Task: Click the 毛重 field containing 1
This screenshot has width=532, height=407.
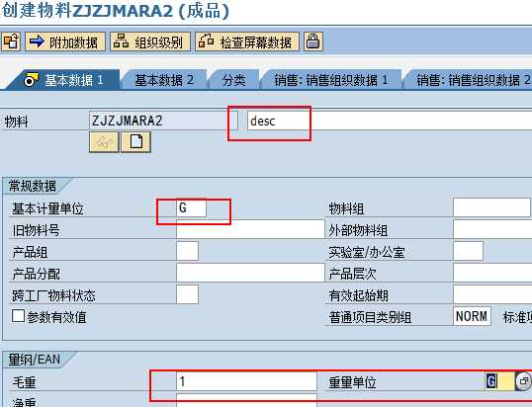Action: click(x=246, y=381)
